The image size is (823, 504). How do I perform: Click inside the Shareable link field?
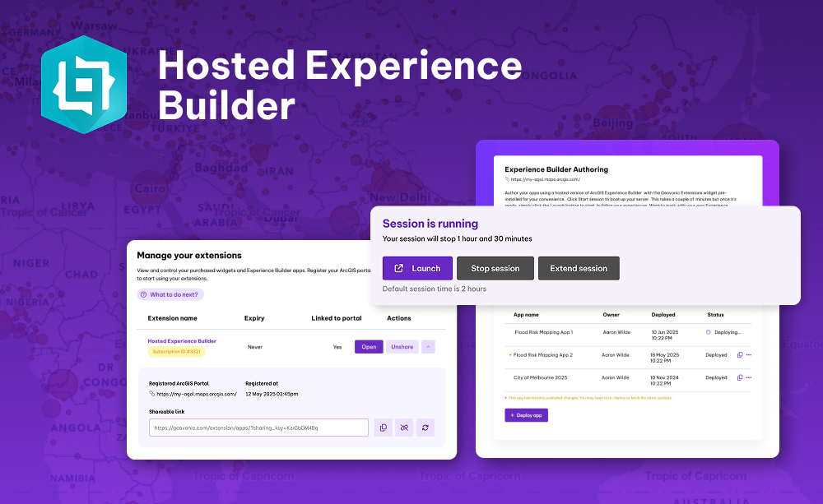point(258,428)
